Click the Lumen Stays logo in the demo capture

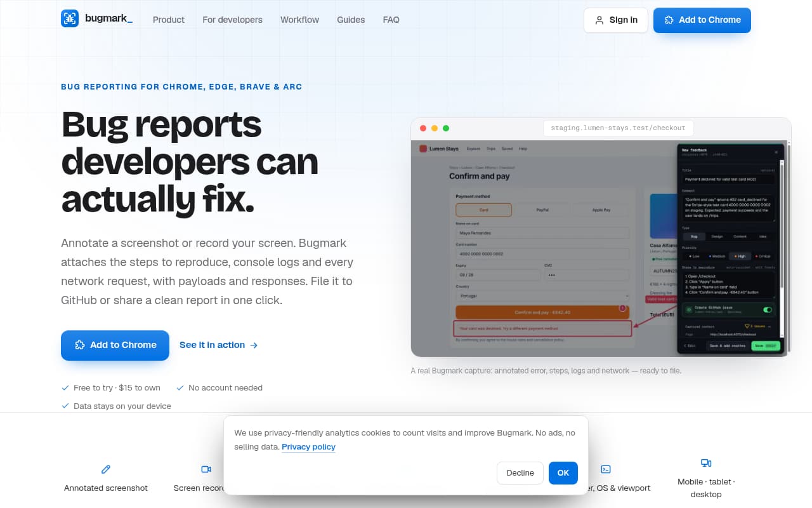coord(439,149)
